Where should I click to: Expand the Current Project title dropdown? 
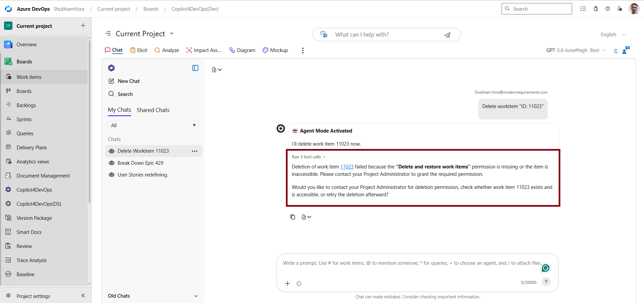click(172, 34)
